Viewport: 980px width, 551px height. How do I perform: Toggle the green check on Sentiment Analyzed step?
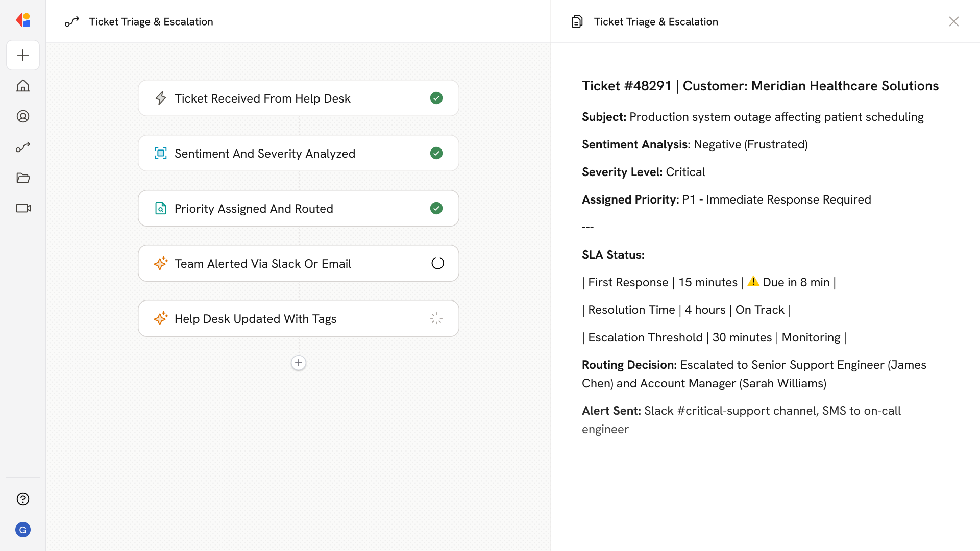436,153
